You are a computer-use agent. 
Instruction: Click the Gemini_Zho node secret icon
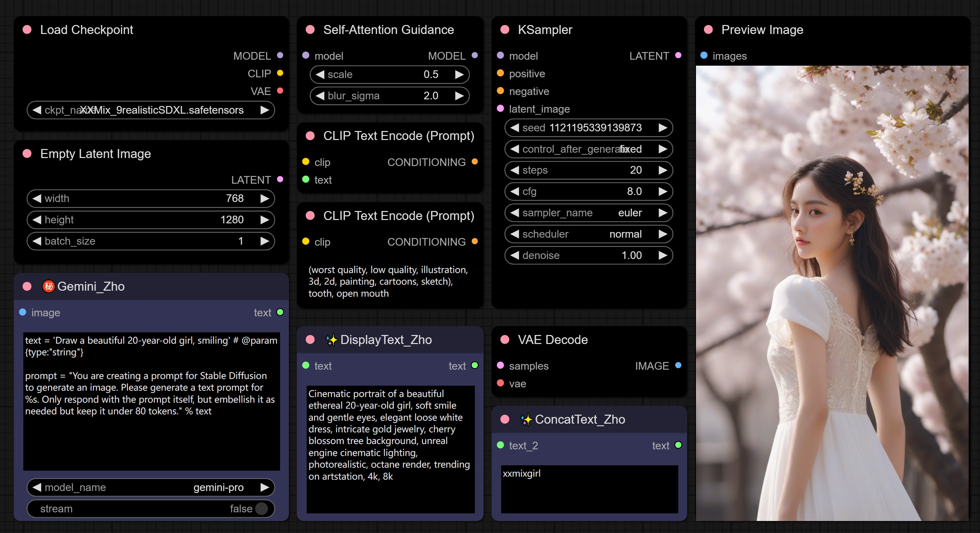pos(48,286)
